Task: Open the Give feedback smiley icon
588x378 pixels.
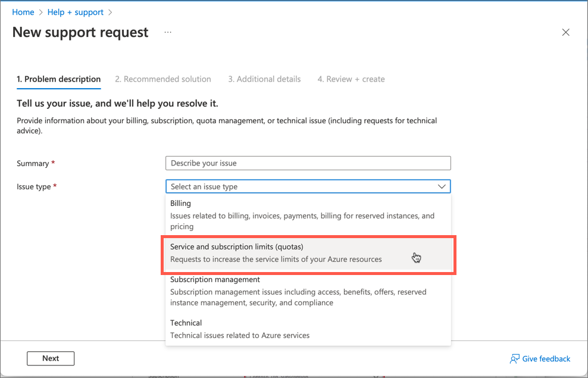Action: coord(514,358)
